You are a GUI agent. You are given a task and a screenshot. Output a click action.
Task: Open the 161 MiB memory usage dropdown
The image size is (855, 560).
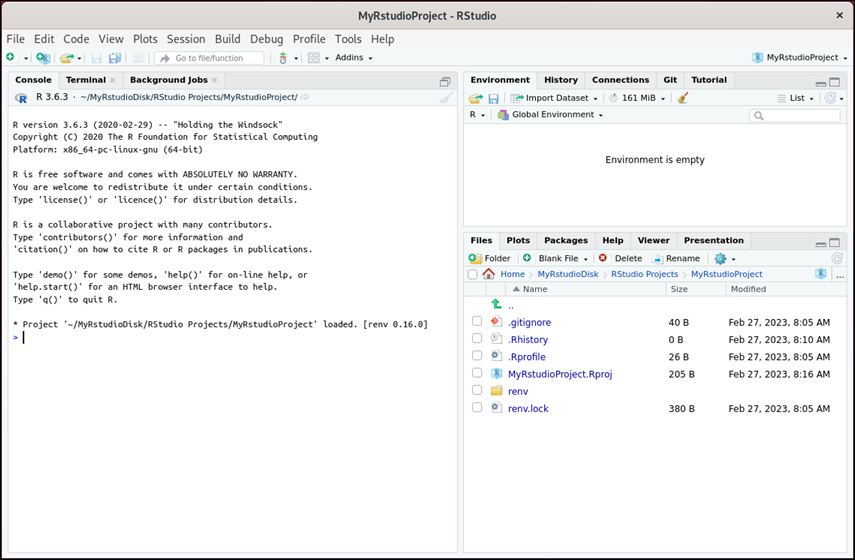[637, 98]
